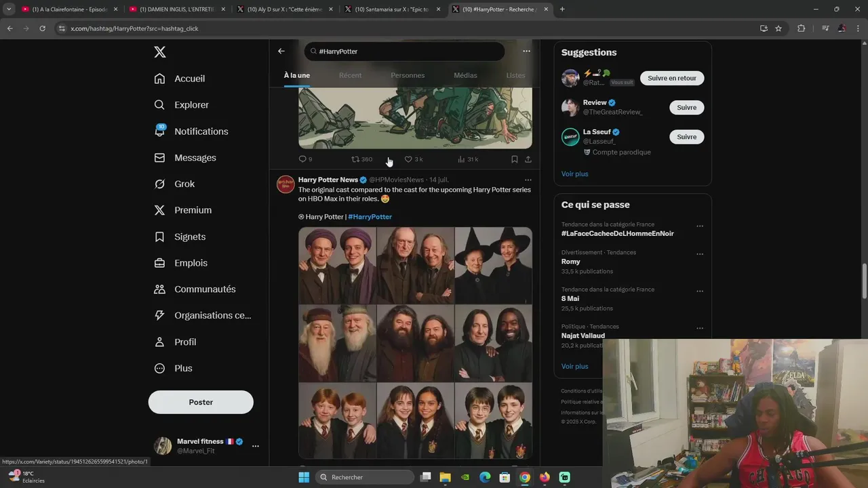Click Suivre en retour button
Image resolution: width=868 pixels, height=488 pixels.
[x=672, y=78]
